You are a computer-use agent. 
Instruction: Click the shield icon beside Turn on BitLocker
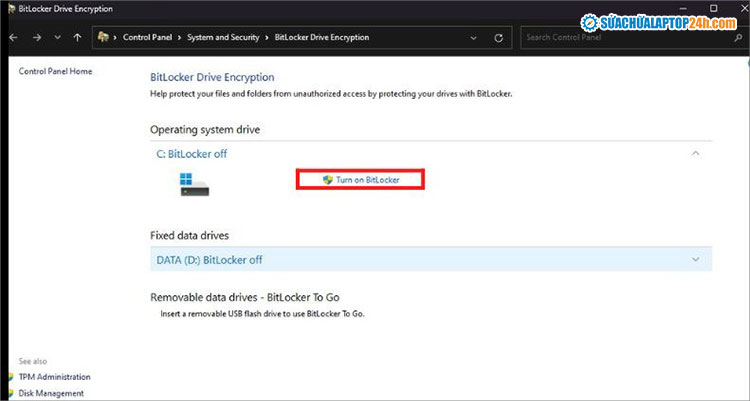[x=328, y=180]
